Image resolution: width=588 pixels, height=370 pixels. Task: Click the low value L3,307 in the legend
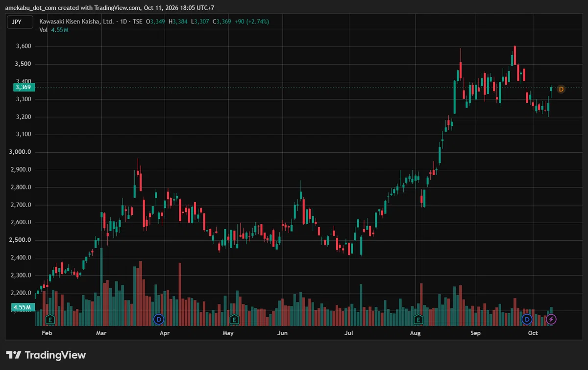coord(200,22)
